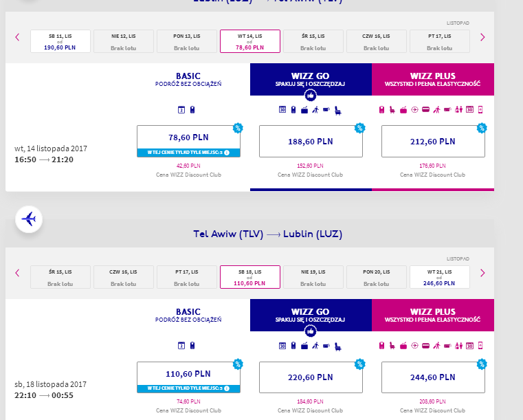Click the info icon on the 110,60 PLN seats-left banner
Viewport: 523px width, 420px height.
click(x=227, y=388)
